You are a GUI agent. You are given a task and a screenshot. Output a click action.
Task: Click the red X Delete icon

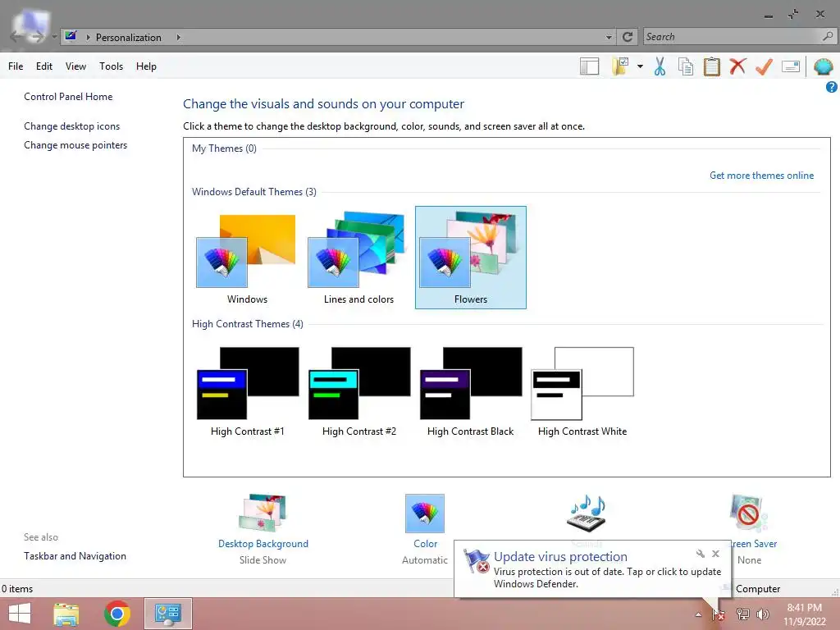737,66
